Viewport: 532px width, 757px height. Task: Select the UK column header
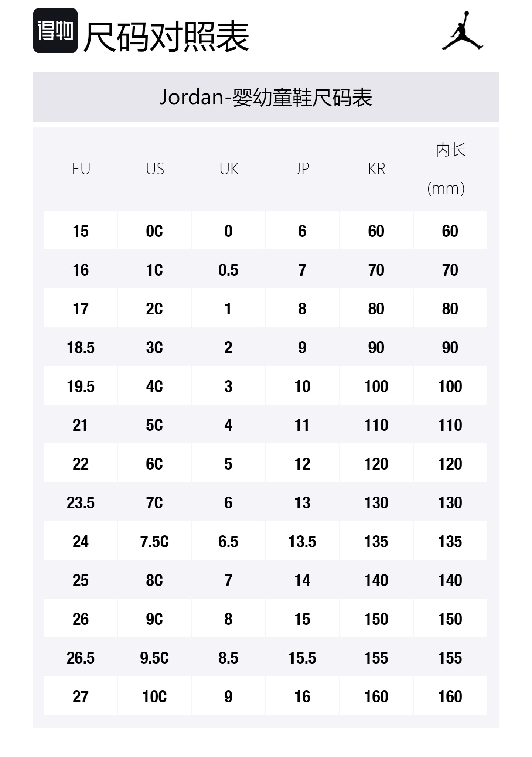point(229,169)
